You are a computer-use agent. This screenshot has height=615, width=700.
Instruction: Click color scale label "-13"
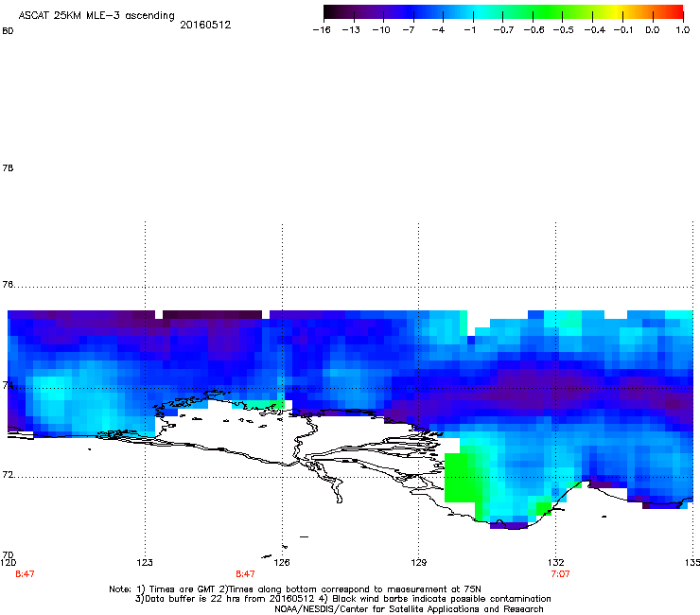[351, 30]
